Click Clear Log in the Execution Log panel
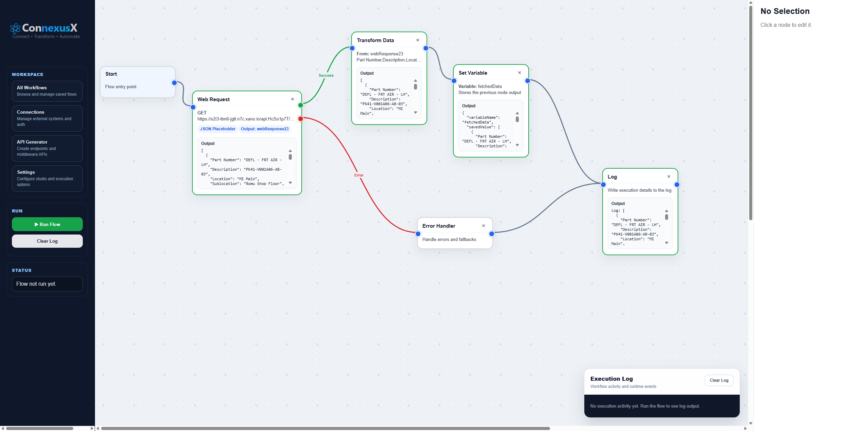 click(x=719, y=380)
